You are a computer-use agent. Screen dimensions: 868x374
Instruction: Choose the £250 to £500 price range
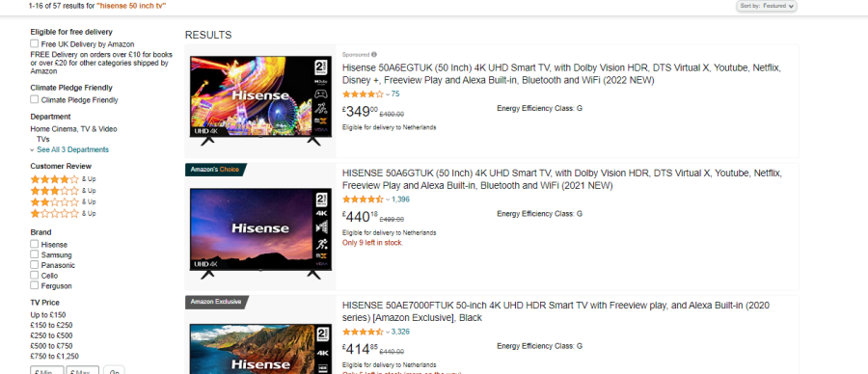(51, 335)
